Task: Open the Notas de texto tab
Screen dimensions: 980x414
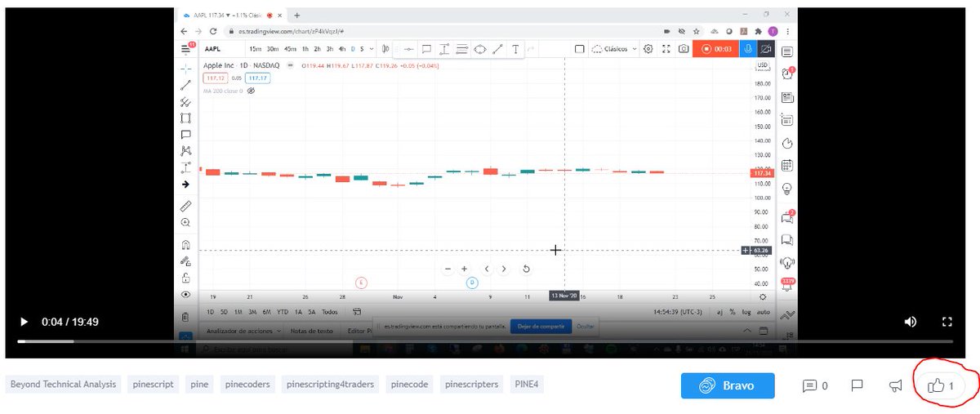Action: 311,331
